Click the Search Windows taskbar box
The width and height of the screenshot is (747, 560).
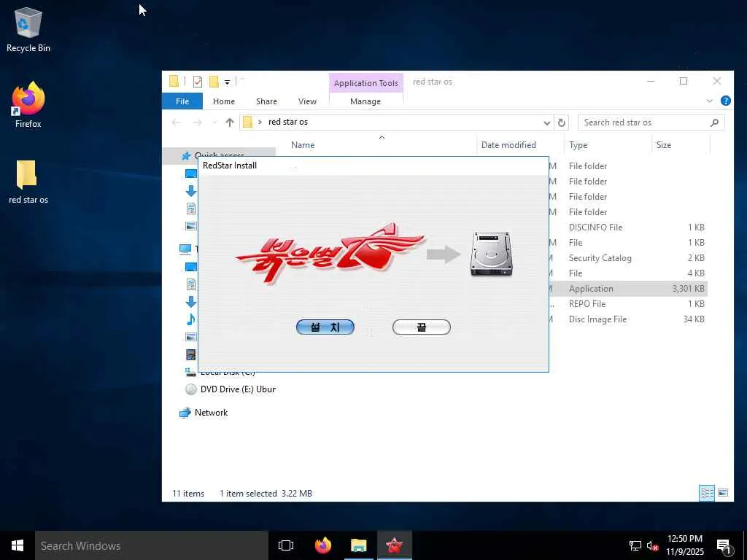[x=152, y=545]
